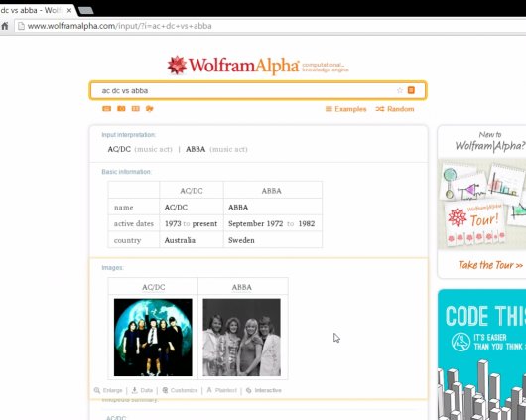The height and width of the screenshot is (420, 526).
Task: Click the AC/DC band photo thumbnail
Action: click(153, 338)
